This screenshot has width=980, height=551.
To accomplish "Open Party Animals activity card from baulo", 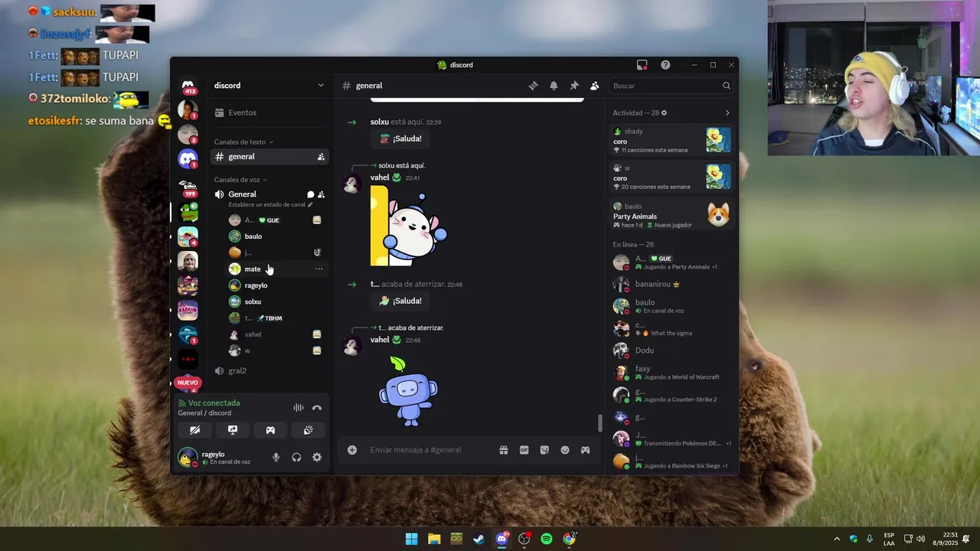I will (671, 215).
